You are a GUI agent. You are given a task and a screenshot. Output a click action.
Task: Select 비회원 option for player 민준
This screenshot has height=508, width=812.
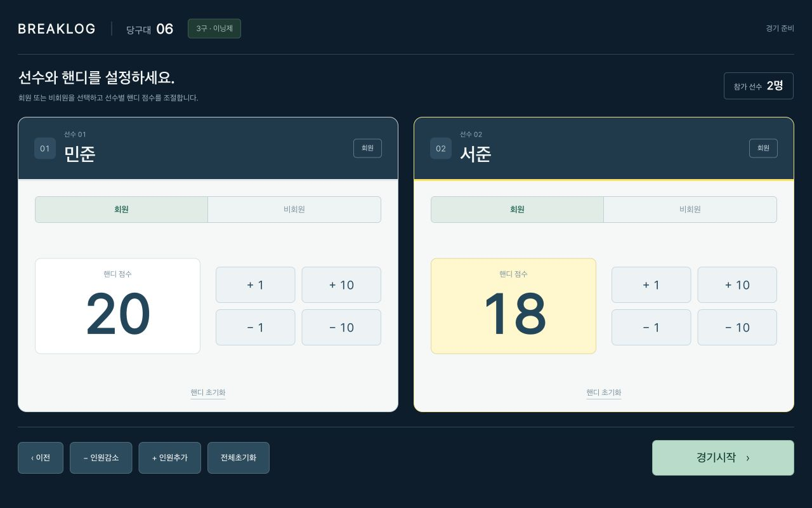(x=294, y=210)
